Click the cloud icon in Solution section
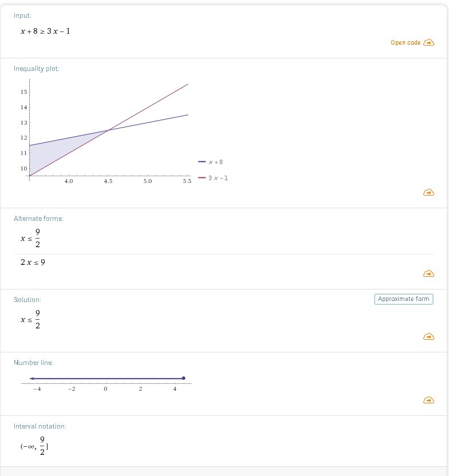Image resolution: width=449 pixels, height=476 pixels. click(x=428, y=336)
